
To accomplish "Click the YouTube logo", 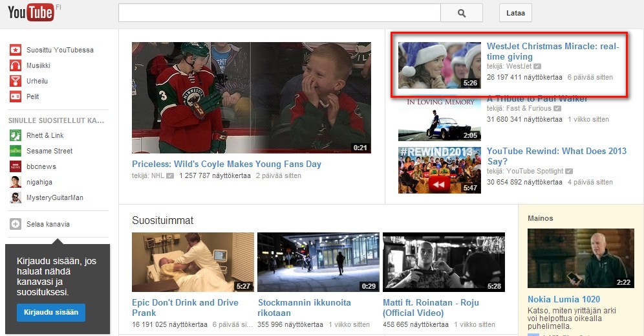I will 31,12.
